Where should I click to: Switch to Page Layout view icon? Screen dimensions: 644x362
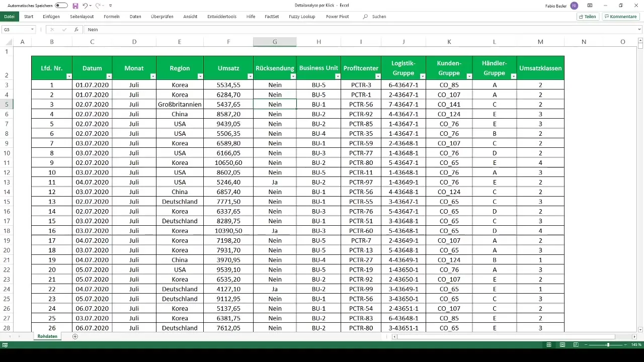click(x=562, y=345)
